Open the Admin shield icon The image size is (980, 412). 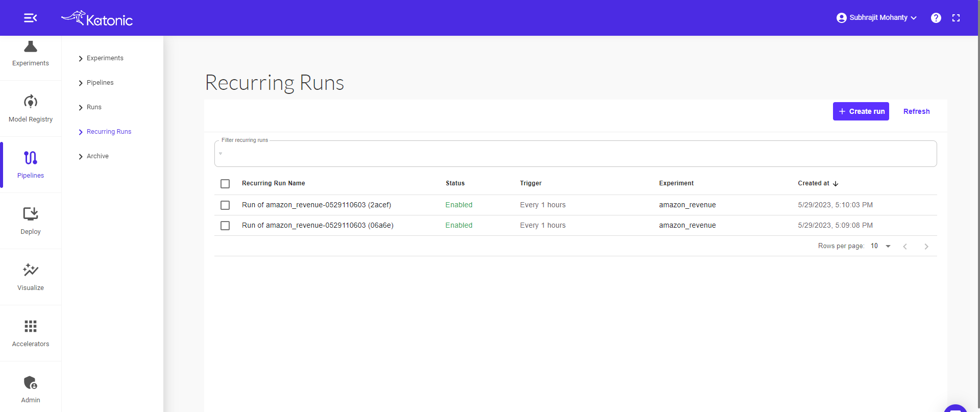(x=31, y=382)
